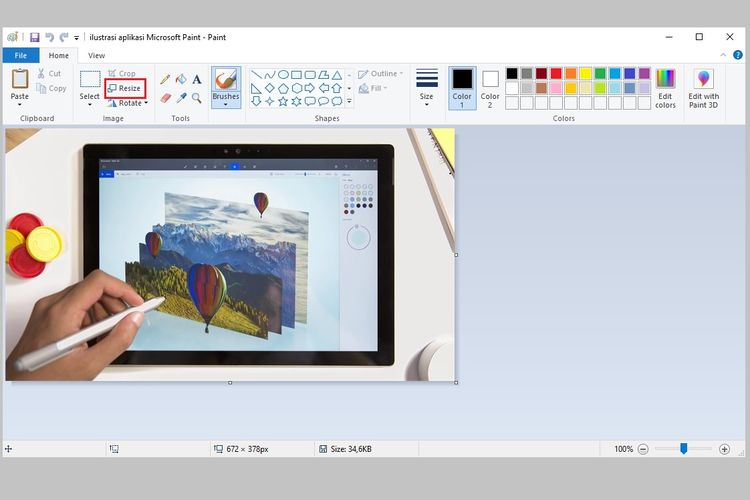This screenshot has width=750, height=500.
Task: Click the Paste clipboard icon
Action: 20,79
